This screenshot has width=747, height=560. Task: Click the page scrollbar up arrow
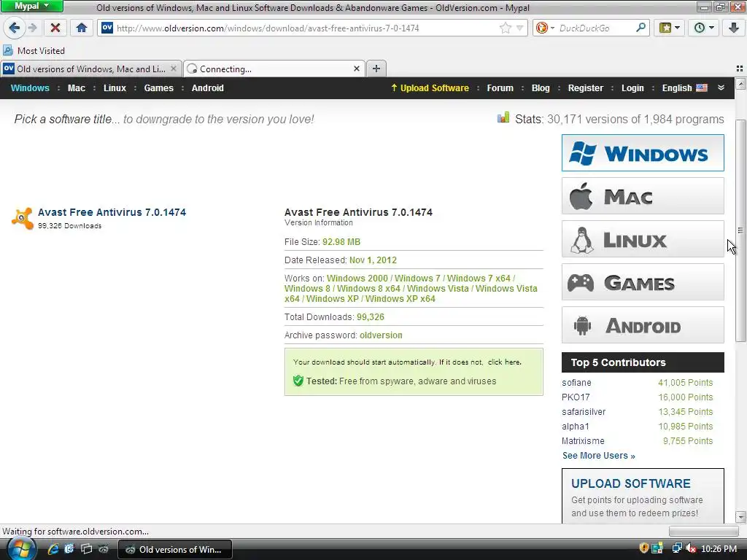pyautogui.click(x=740, y=84)
